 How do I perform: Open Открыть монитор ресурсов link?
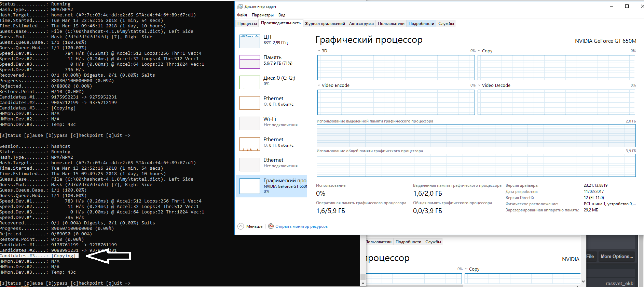click(x=301, y=226)
